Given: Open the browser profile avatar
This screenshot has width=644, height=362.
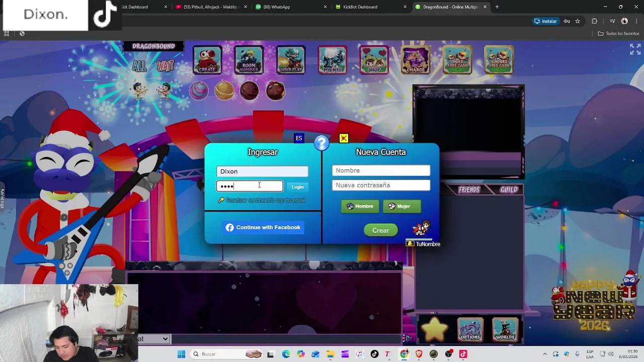Looking at the screenshot, I should [624, 21].
